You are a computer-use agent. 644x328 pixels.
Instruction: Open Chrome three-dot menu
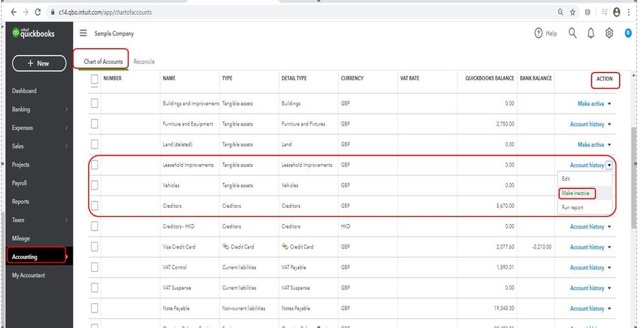[629, 12]
